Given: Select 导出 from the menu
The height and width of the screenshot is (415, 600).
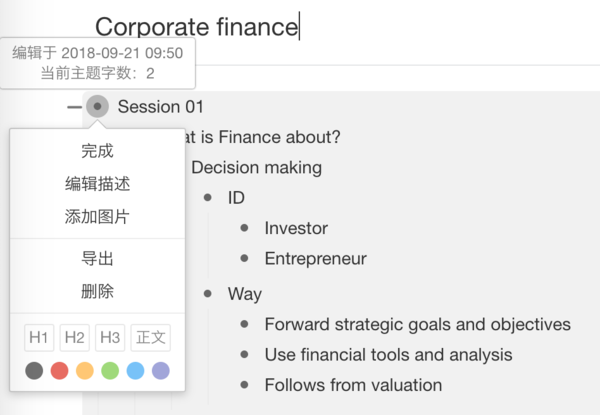Looking at the screenshot, I should [x=97, y=259].
